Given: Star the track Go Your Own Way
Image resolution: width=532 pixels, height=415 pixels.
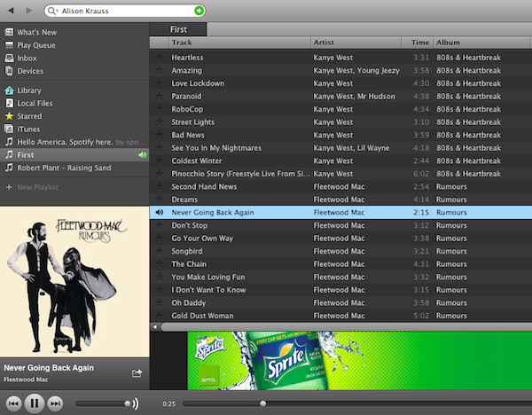Looking at the screenshot, I should (x=159, y=239).
